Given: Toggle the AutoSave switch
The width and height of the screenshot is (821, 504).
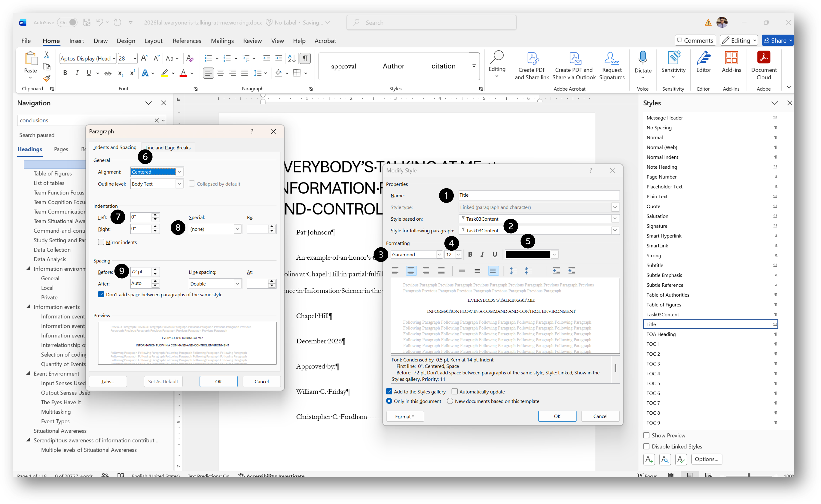Looking at the screenshot, I should pyautogui.click(x=67, y=22).
